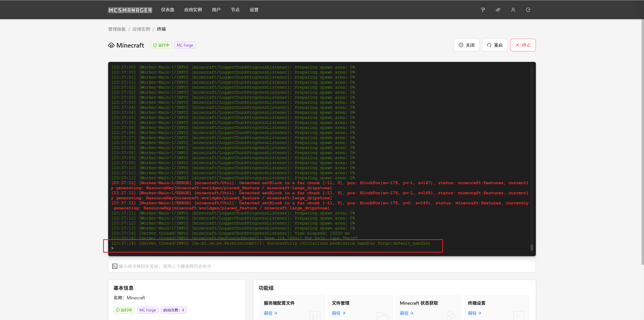This screenshot has width=644, height=320.
Task: Click the MC Forge tag near title
Action: coord(185,45)
